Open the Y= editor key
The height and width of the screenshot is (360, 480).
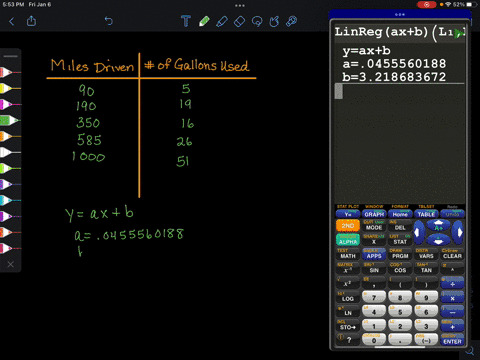coord(348,214)
